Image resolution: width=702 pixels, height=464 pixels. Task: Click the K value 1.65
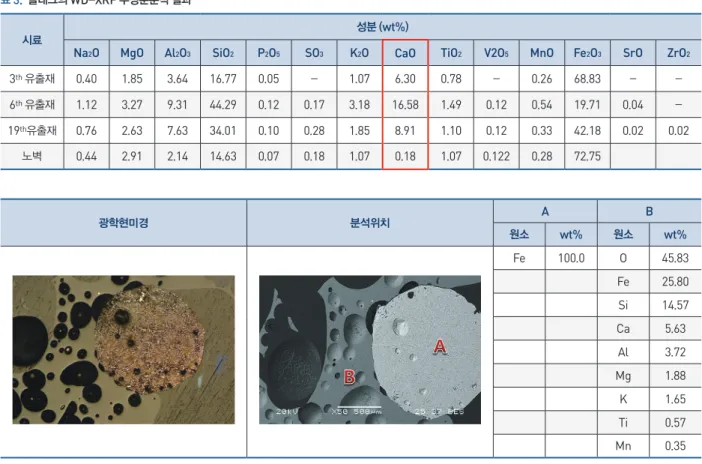point(676,399)
